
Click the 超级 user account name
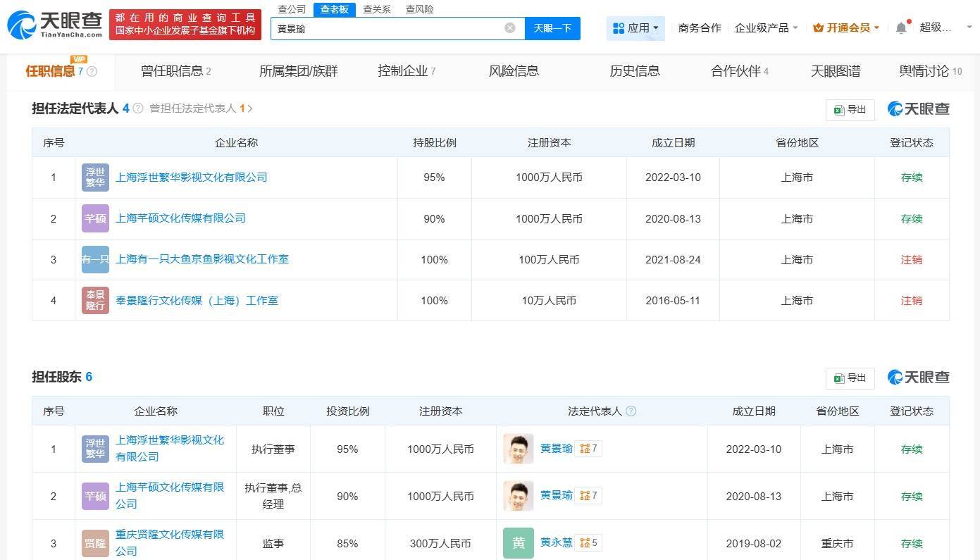point(936,27)
